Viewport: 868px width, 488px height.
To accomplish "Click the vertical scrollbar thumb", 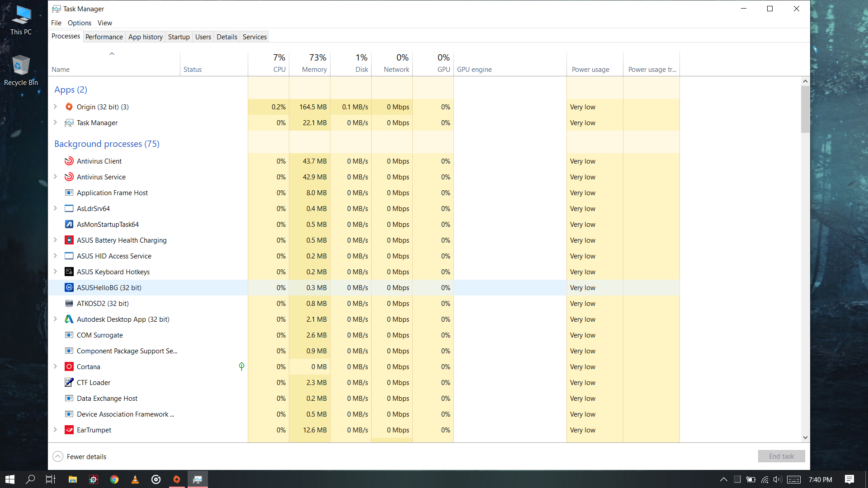I will pos(805,109).
